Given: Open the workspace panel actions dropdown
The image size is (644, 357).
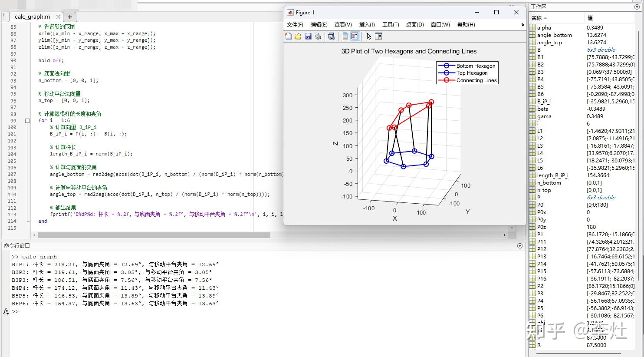Looking at the screenshot, I should (x=637, y=7).
